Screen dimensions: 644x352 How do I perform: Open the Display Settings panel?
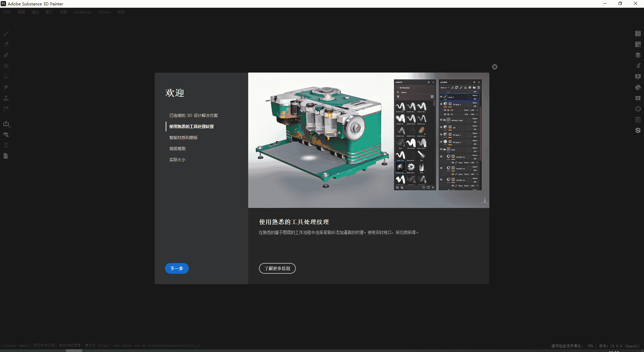[638, 76]
